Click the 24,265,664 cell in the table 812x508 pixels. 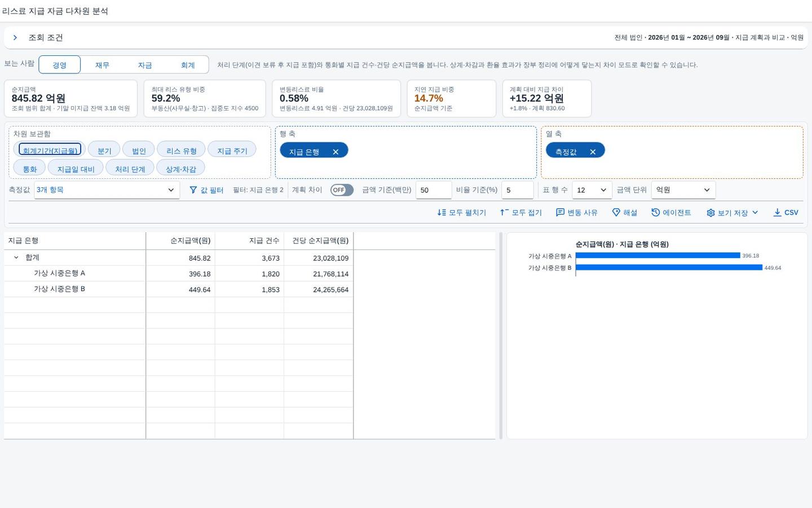[x=319, y=290]
